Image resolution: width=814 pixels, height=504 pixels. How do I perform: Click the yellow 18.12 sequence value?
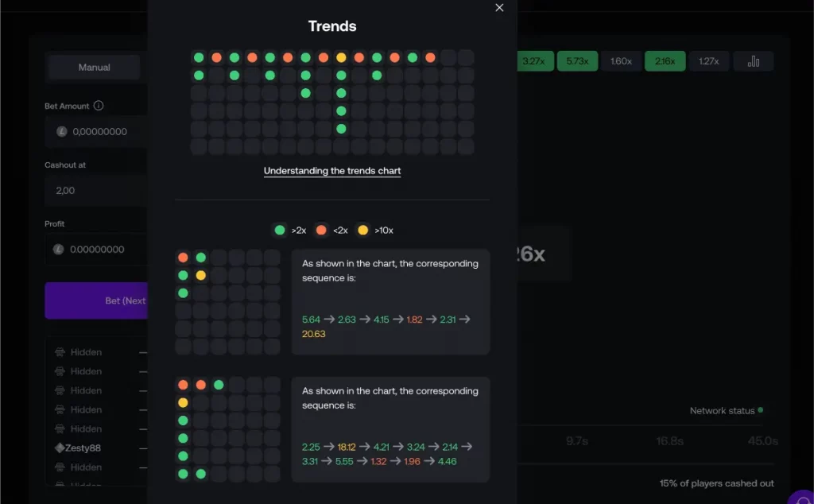347,447
